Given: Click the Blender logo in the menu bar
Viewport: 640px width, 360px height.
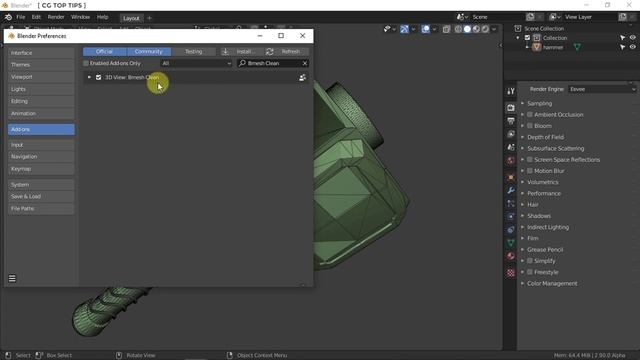Looking at the screenshot, I should 8,17.
